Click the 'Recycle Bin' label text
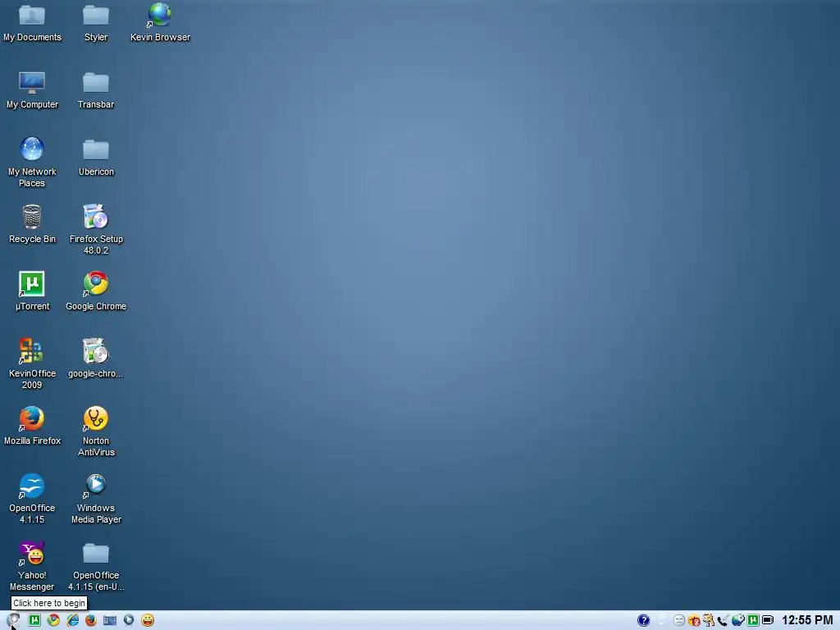Image resolution: width=840 pixels, height=630 pixels. pyautogui.click(x=32, y=239)
